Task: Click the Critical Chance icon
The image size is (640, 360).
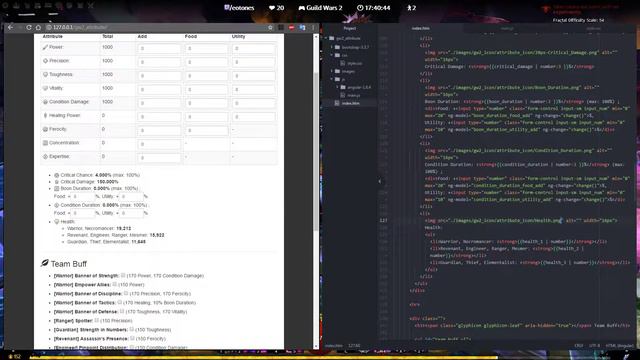Action: pyautogui.click(x=57, y=175)
